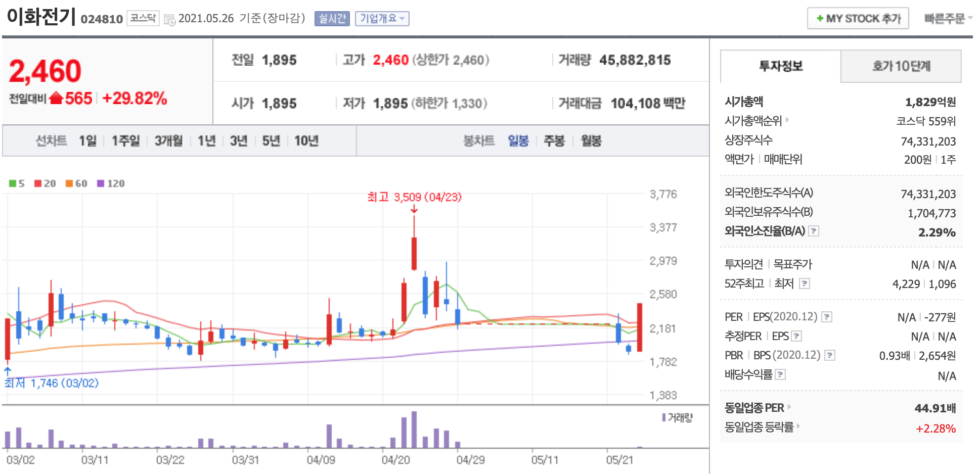
Task: Select 1주일 line chart period
Action: 125,140
